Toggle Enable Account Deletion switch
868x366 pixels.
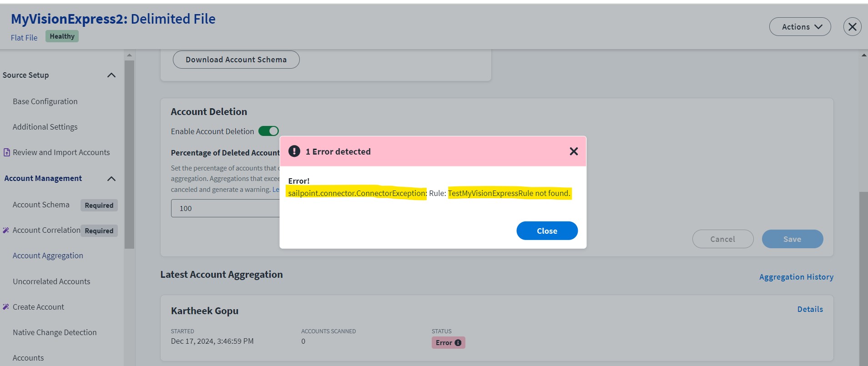pyautogui.click(x=268, y=131)
